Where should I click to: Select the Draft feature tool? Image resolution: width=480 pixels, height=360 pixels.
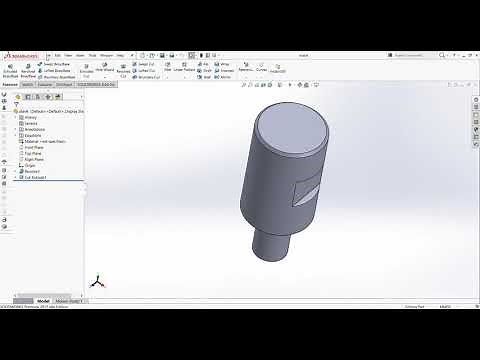204,71
